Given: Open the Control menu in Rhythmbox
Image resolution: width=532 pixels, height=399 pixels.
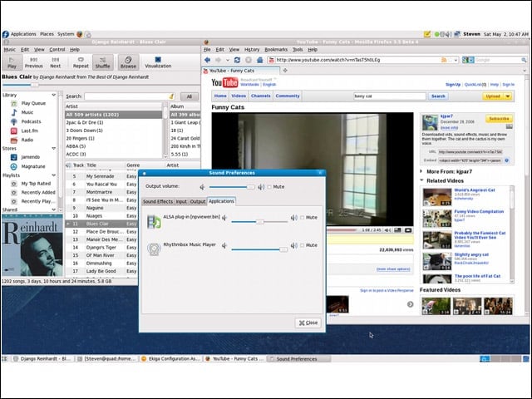Looking at the screenshot, I should [x=57, y=50].
